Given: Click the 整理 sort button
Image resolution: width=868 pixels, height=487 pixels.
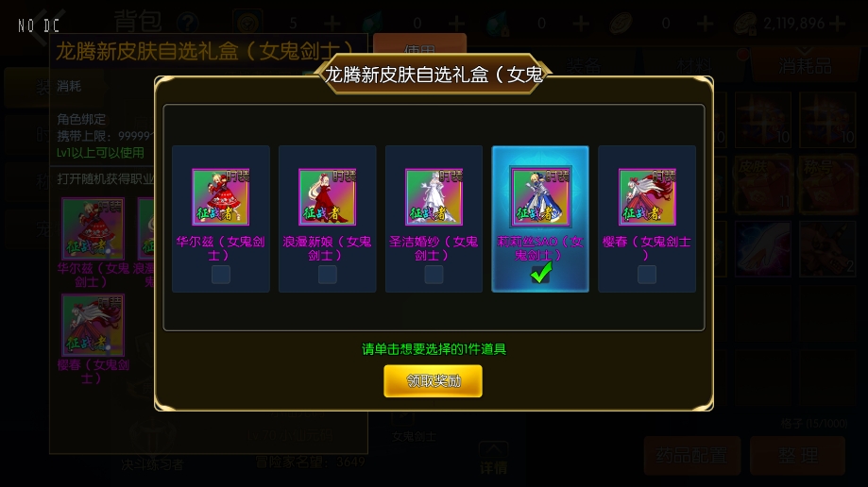Looking at the screenshot, I should 798,456.
